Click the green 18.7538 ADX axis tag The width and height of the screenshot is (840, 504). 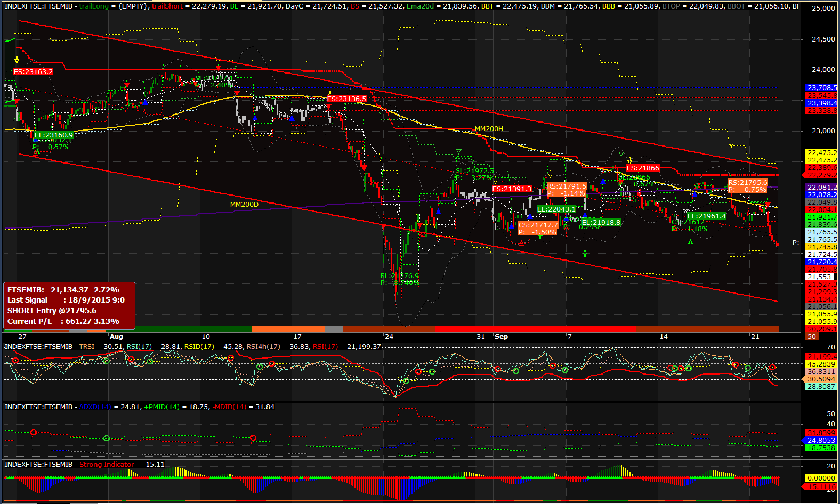point(821,448)
